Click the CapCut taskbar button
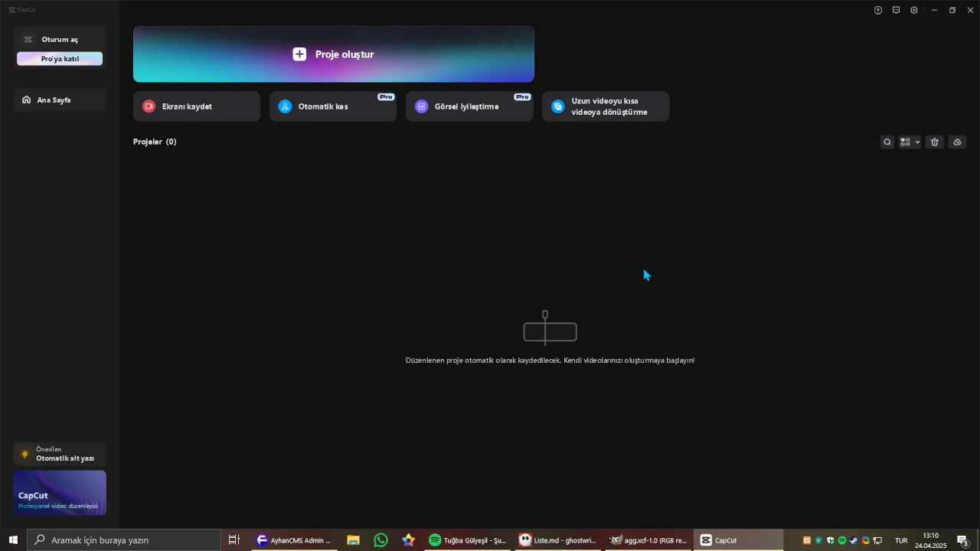 (738, 540)
